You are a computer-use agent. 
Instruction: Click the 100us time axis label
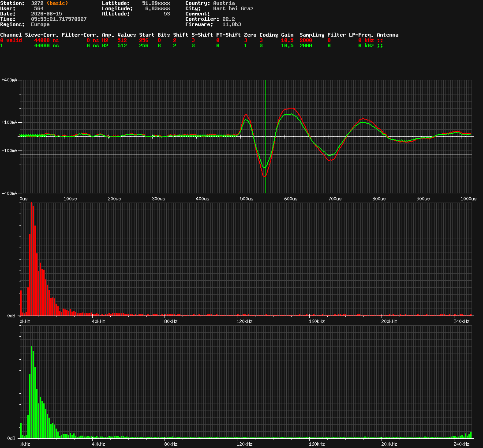point(70,199)
